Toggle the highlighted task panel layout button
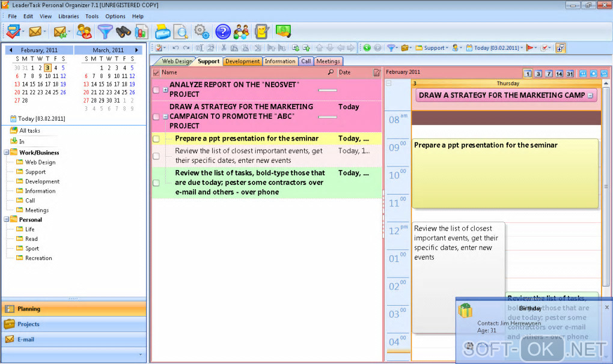 pos(560,47)
